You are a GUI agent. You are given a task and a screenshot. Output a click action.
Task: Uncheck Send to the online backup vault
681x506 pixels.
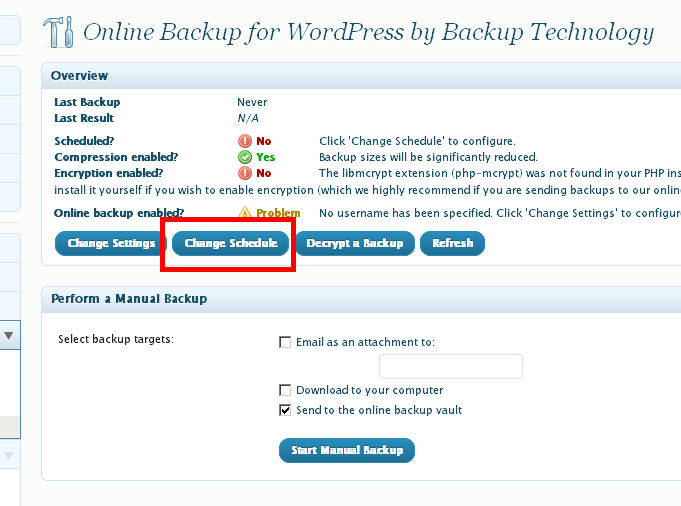[286, 410]
